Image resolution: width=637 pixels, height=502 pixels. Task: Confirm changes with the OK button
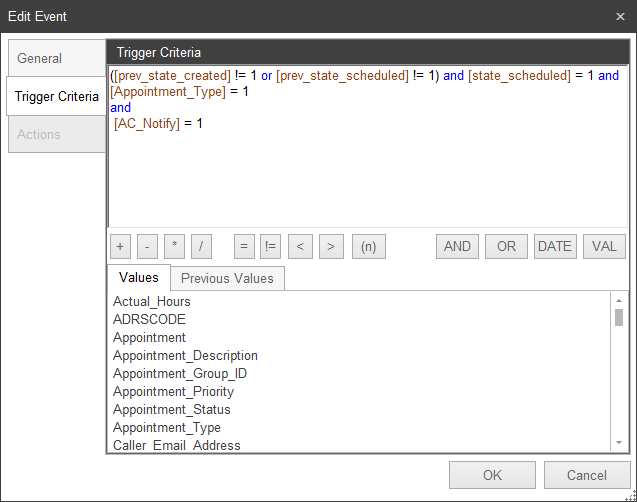[x=492, y=476]
